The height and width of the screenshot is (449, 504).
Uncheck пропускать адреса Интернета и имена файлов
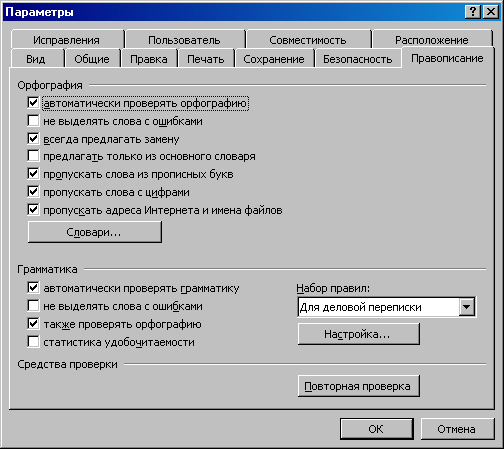33,210
